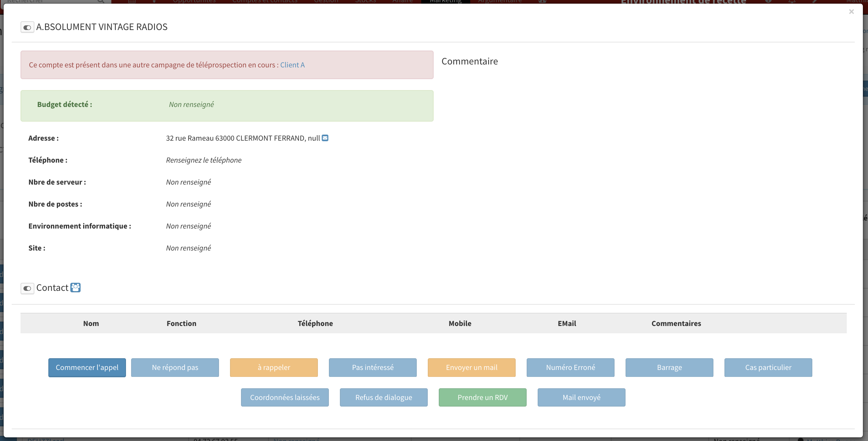Mark as Numéro Erroné

(571, 367)
